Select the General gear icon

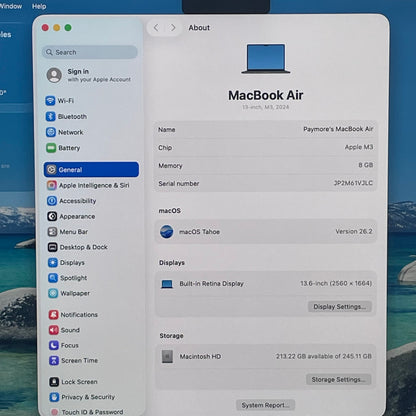51,170
